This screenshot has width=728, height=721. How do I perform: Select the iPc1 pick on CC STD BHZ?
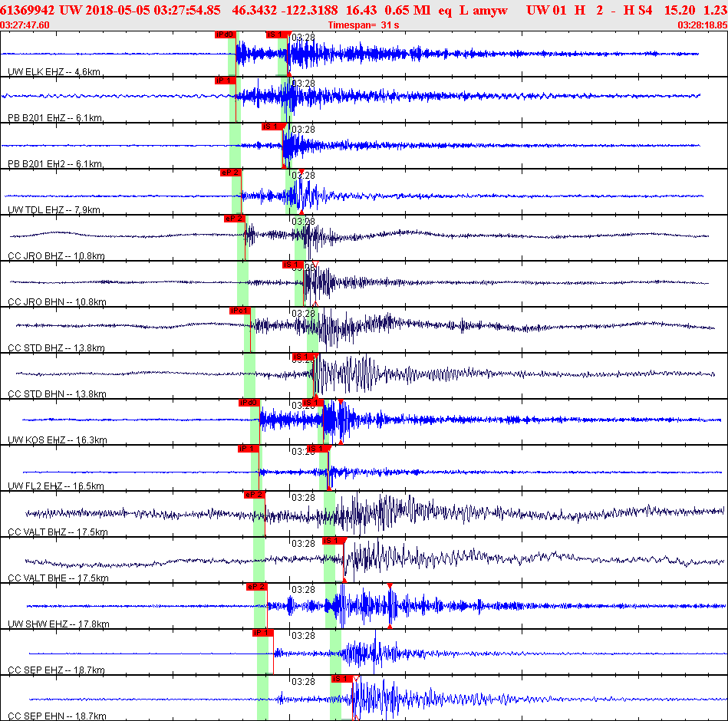[x=240, y=311]
